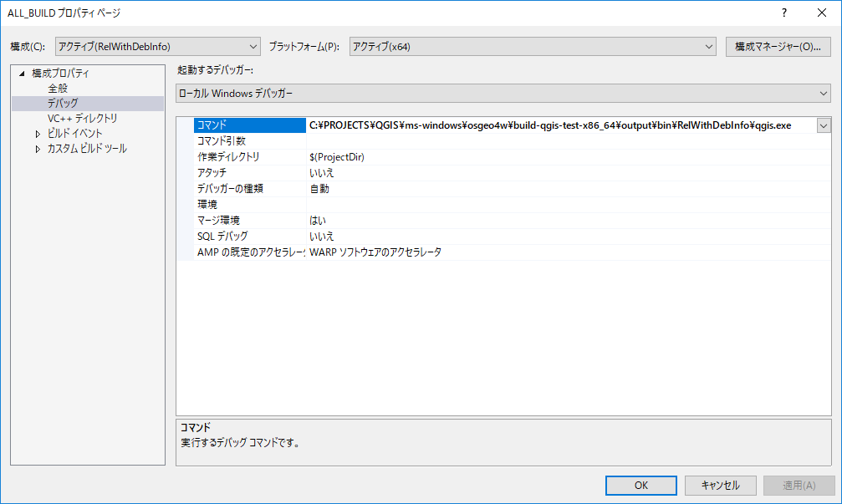Click the コマンド value dropdown arrow
The height and width of the screenshot is (504, 842).
click(x=824, y=125)
